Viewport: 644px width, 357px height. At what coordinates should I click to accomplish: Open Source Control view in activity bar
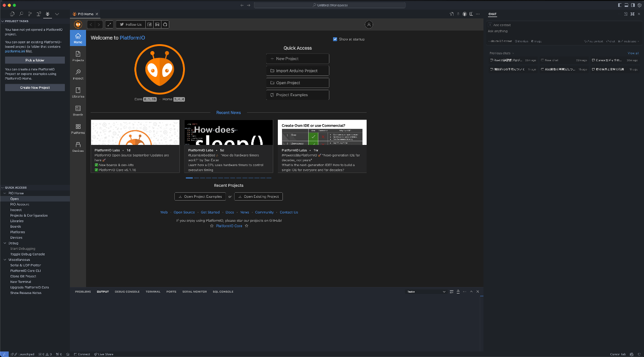30,14
